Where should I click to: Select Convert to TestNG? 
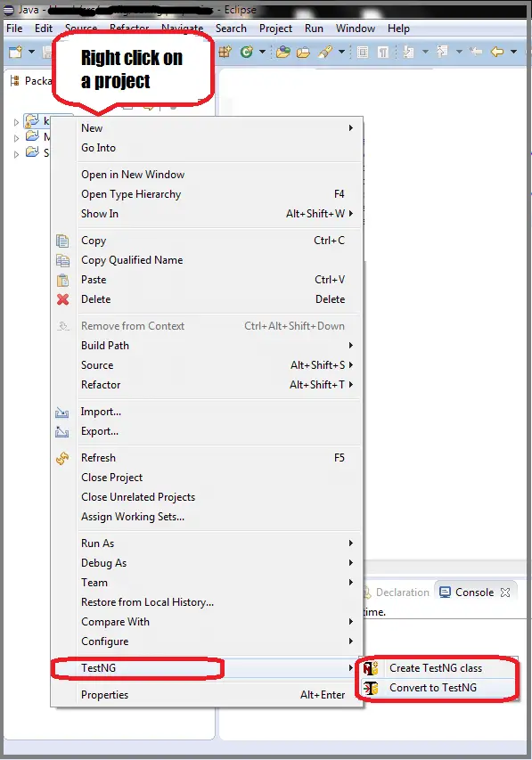pyautogui.click(x=437, y=688)
